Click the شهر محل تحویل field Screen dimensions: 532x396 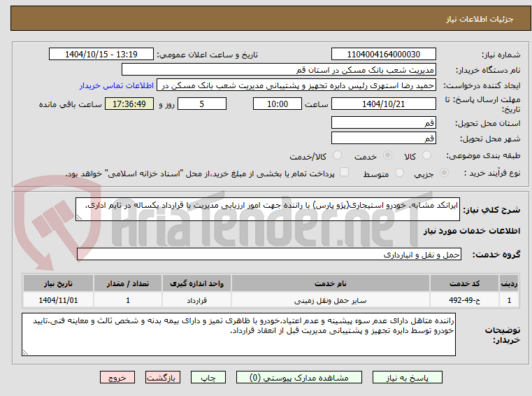tap(383, 139)
